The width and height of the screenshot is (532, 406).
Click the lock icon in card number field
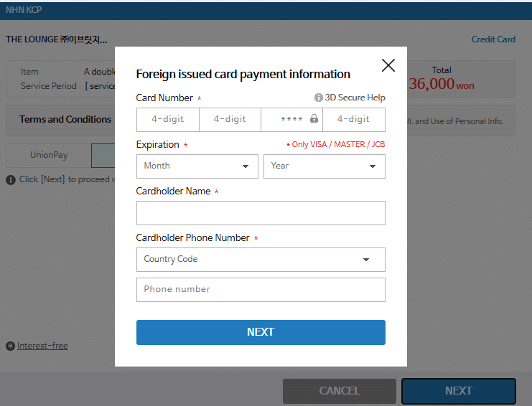tap(314, 118)
